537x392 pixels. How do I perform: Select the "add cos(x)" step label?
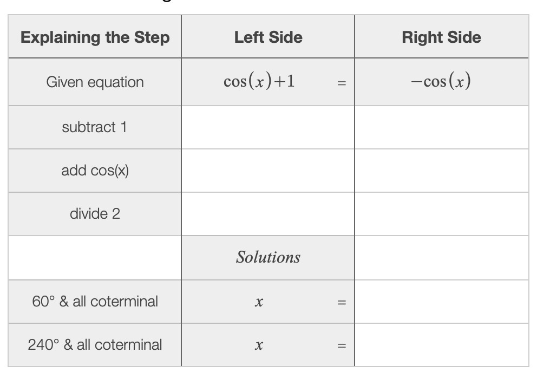pos(95,171)
